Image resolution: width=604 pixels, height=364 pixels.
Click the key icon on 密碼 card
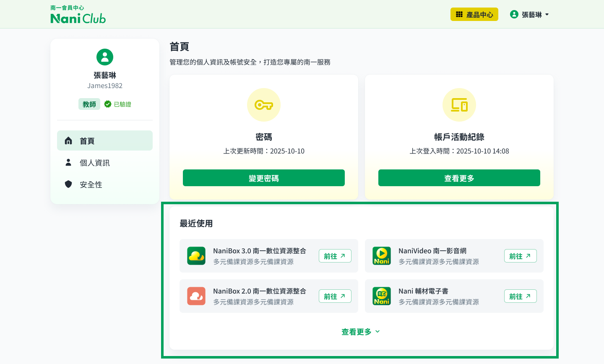264,105
